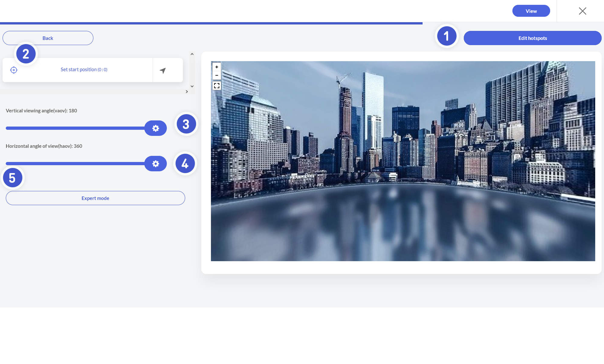Screen dimensions: 604x364
Task: Click the numbered marker 3 badge
Action: pyautogui.click(x=186, y=124)
